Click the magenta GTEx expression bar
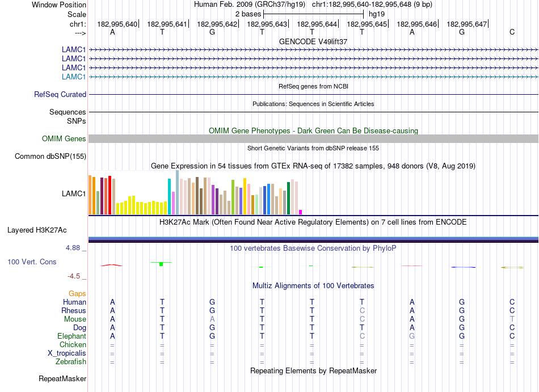The height and width of the screenshot is (392, 539). click(301, 212)
